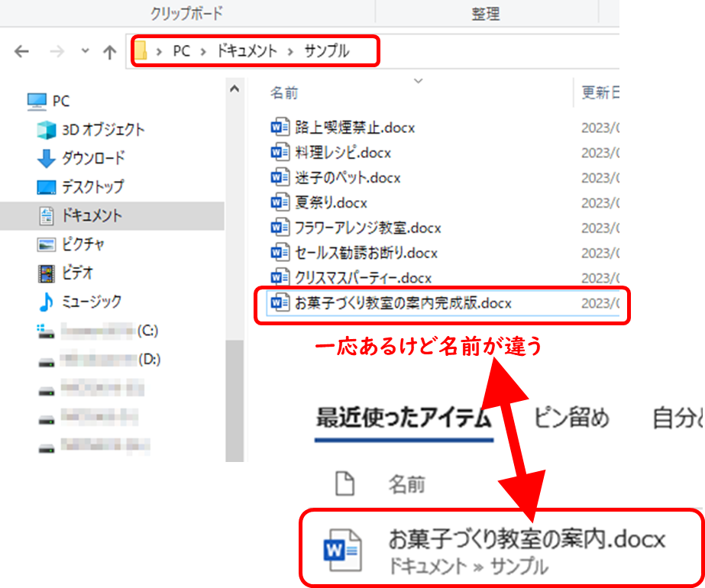The height and width of the screenshot is (588, 705).
Task: Select サンプル in the address breadcrumb
Action: [x=326, y=51]
